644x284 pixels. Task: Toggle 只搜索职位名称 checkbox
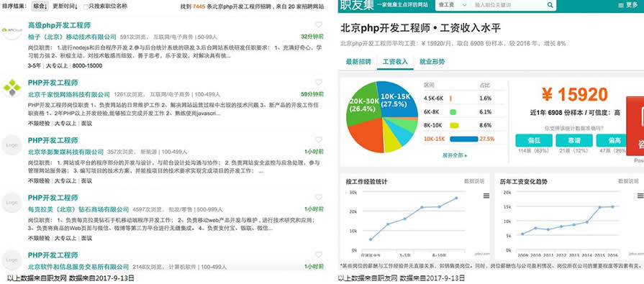click(x=86, y=6)
